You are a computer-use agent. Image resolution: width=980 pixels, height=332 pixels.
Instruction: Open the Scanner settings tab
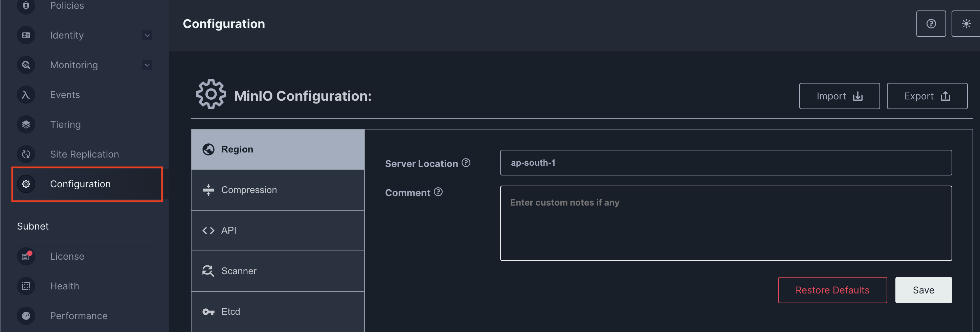tap(278, 271)
